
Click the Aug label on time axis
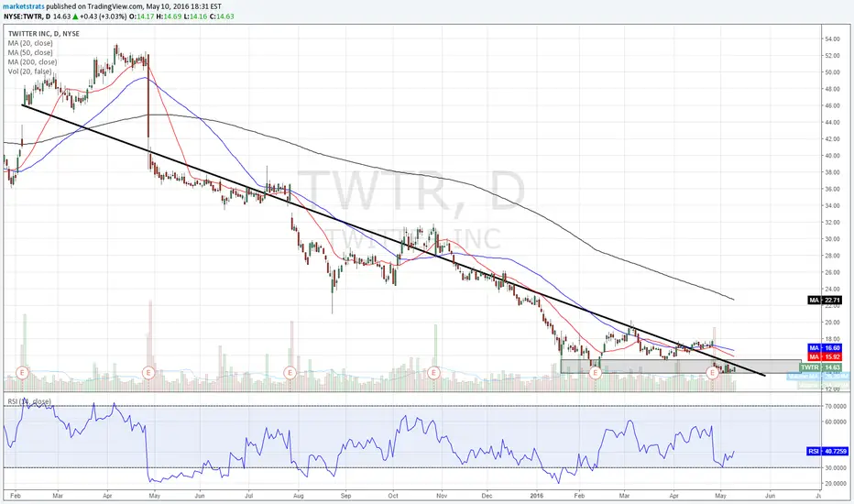298,496
